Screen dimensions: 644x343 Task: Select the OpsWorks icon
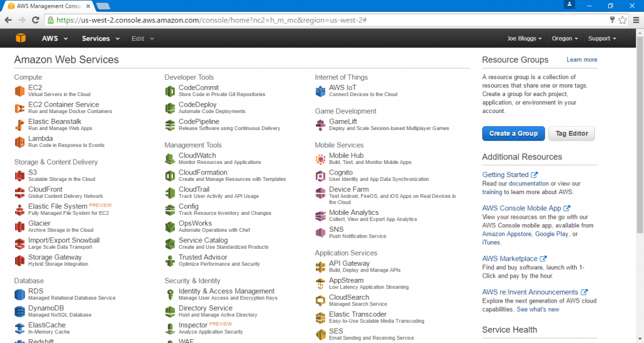click(170, 227)
